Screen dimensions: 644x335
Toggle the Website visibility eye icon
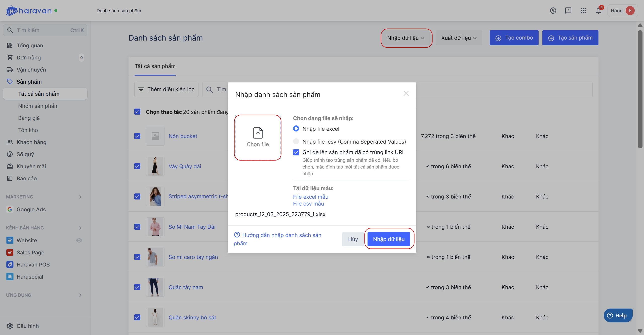click(x=79, y=240)
